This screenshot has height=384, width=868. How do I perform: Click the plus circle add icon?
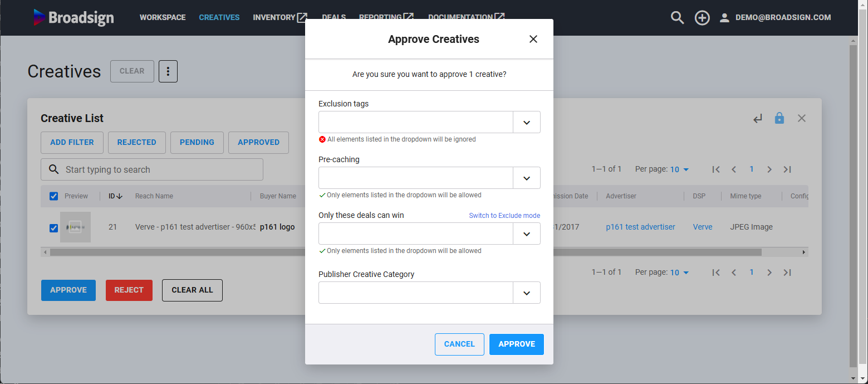(x=702, y=18)
